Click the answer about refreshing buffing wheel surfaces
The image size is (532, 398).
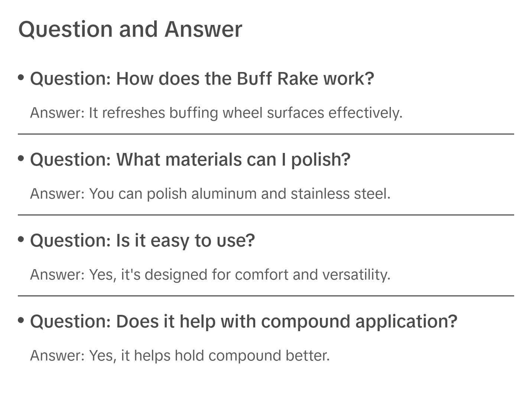tap(216, 113)
